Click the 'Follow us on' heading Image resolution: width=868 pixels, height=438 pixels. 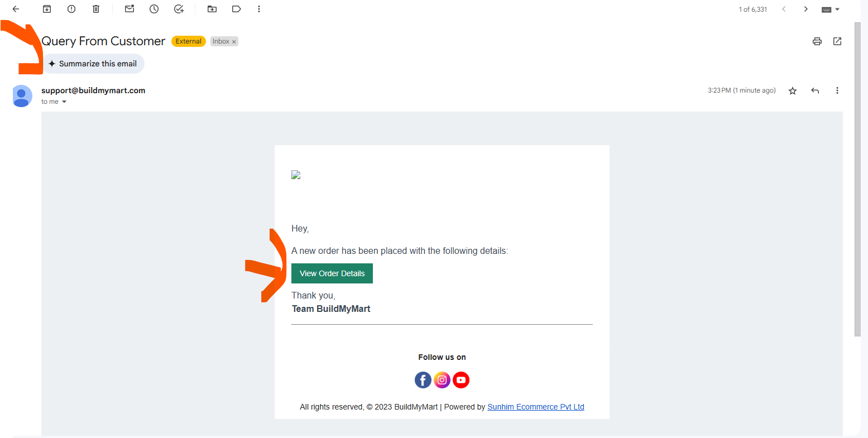coord(442,357)
